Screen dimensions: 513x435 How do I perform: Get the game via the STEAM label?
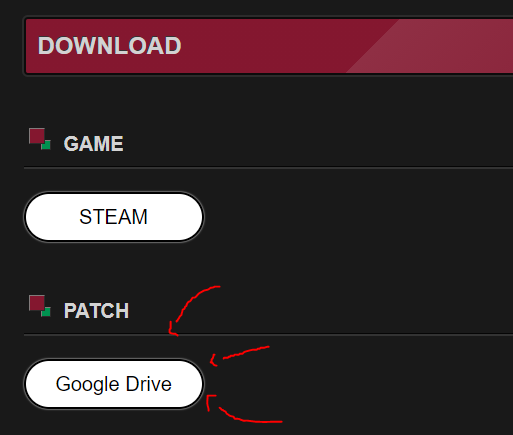113,217
